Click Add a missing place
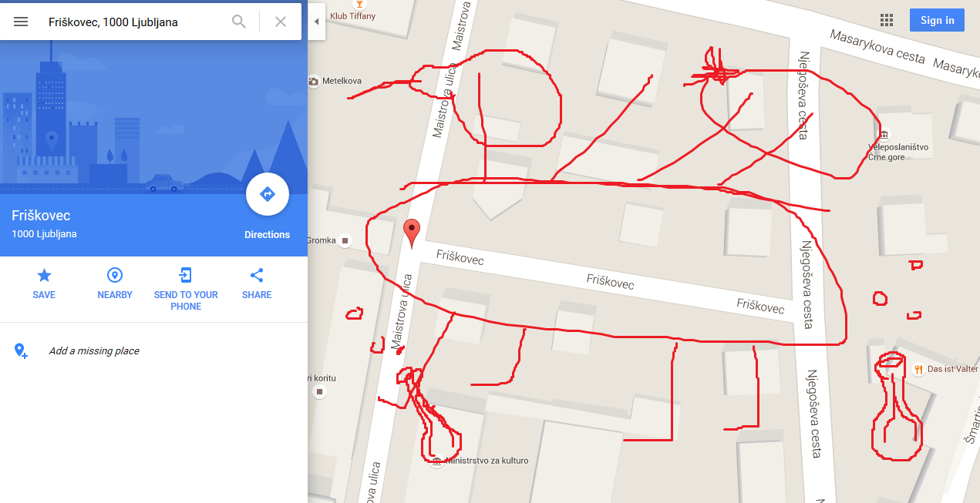Viewport: 980px width, 503px height. (94, 351)
